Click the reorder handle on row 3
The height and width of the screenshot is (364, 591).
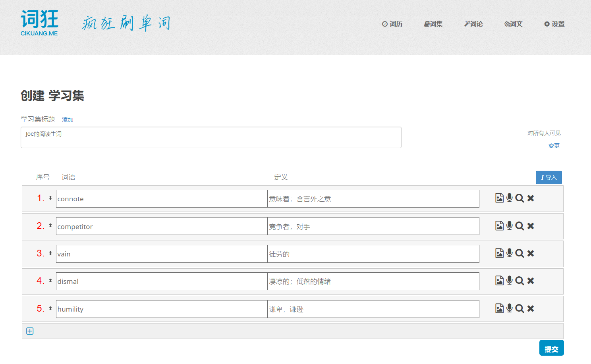pyautogui.click(x=50, y=253)
